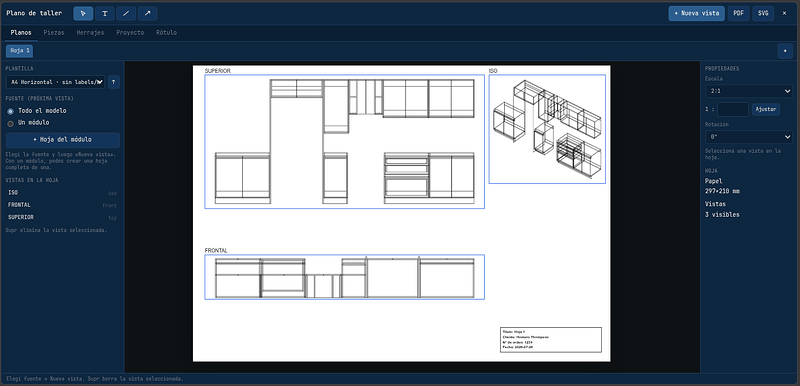This screenshot has width=800, height=386.
Task: Switch to the Rótulo tab
Action: tap(166, 33)
